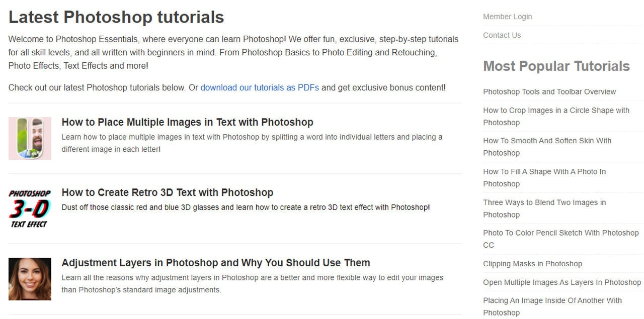The width and height of the screenshot is (644, 319).
Task: Select 'Photo To Color Pencil Sketch' tutorial
Action: [x=560, y=233]
